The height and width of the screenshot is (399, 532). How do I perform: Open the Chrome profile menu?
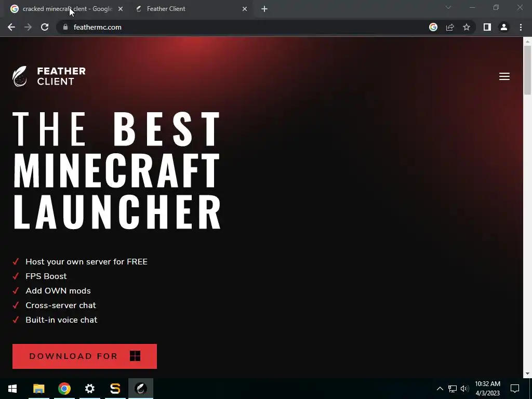pyautogui.click(x=504, y=27)
